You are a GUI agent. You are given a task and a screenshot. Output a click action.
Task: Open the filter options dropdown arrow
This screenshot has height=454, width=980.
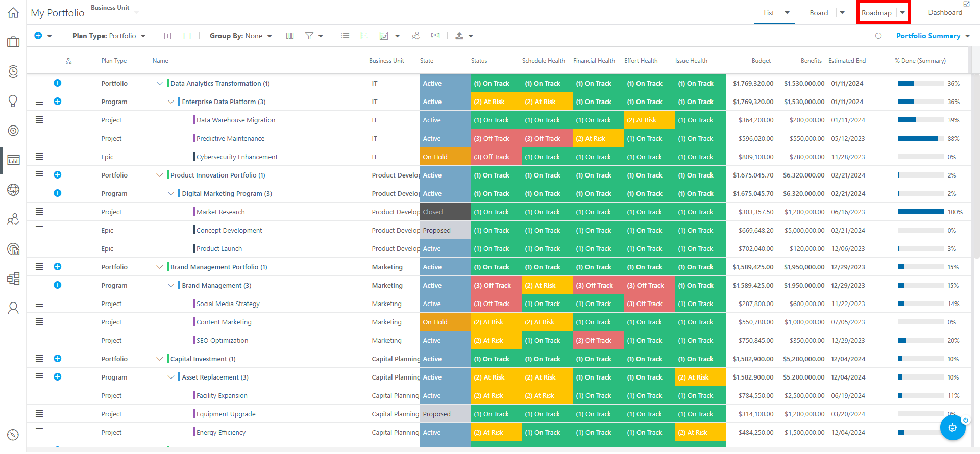[321, 36]
